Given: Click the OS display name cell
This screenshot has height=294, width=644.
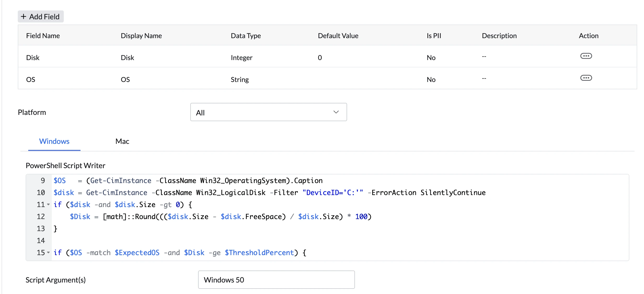Looking at the screenshot, I should (125, 80).
